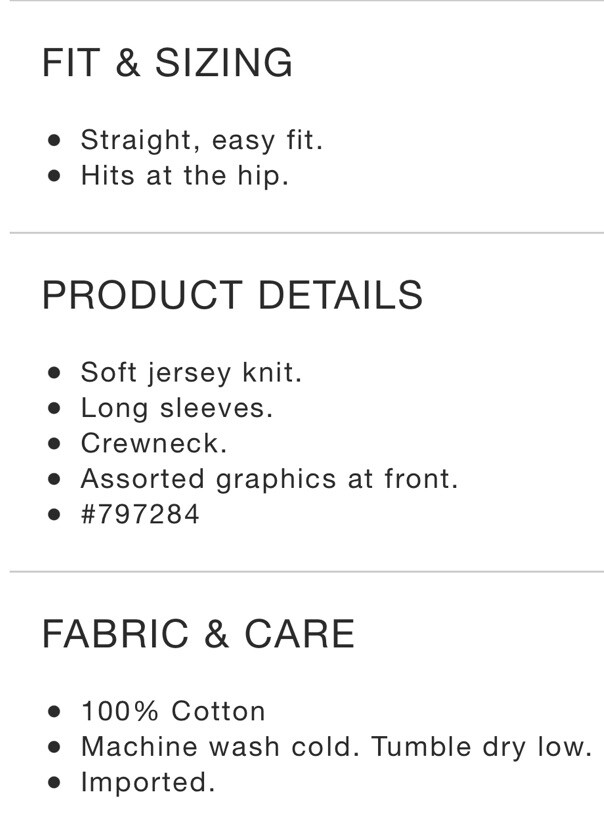Screen dimensions: 604x831
Task: Click the 'Long sleeves.' list item
Action: click(176, 409)
